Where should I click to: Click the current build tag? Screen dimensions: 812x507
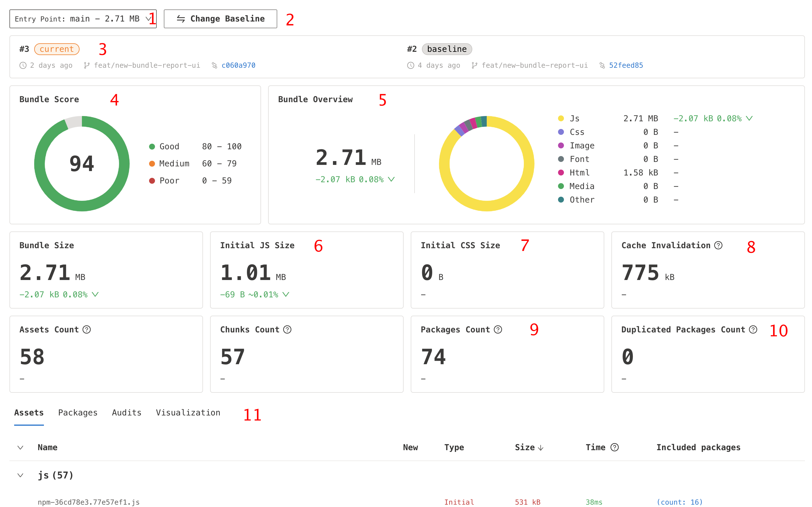[57, 49]
